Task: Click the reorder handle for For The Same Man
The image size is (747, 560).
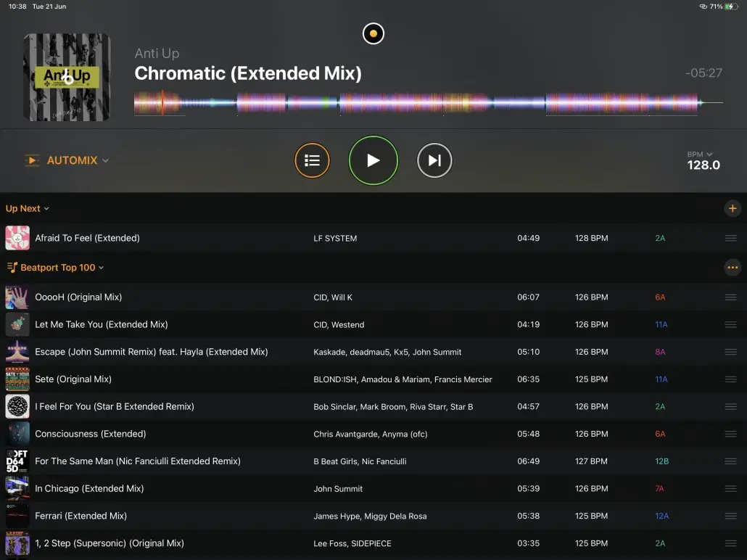Action: (731, 461)
